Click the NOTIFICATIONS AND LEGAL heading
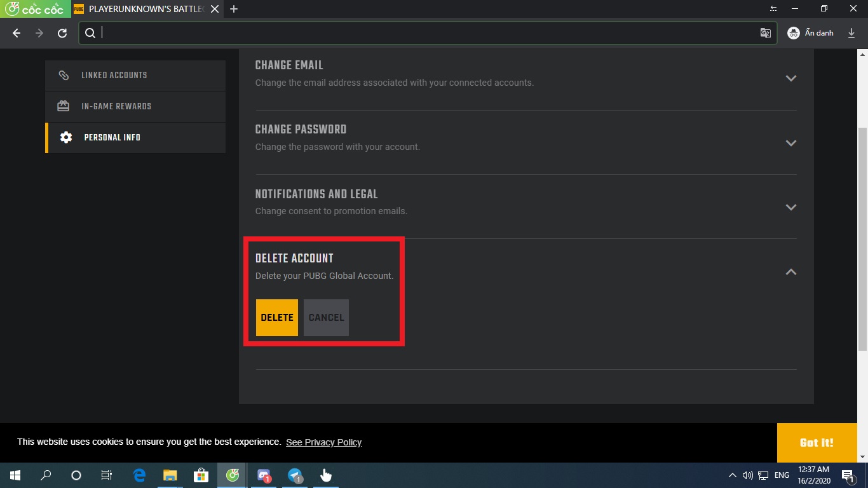 point(316,194)
